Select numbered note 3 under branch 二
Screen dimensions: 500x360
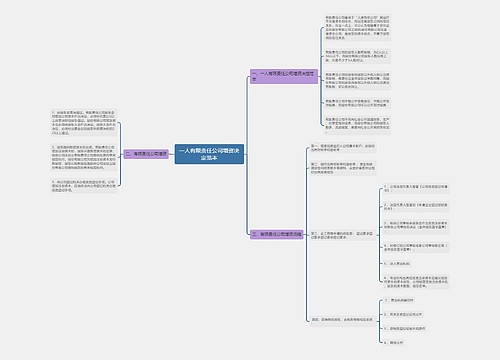click(84, 186)
